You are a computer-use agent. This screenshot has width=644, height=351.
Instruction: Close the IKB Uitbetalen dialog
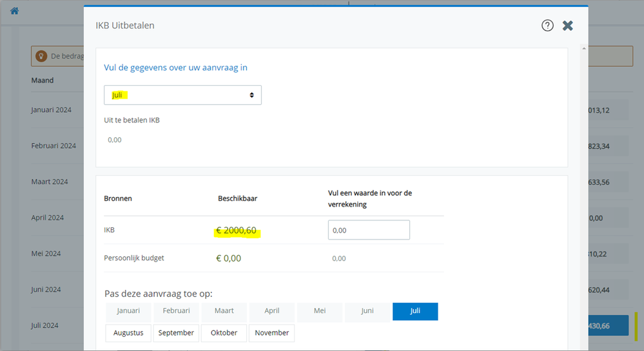coord(567,26)
